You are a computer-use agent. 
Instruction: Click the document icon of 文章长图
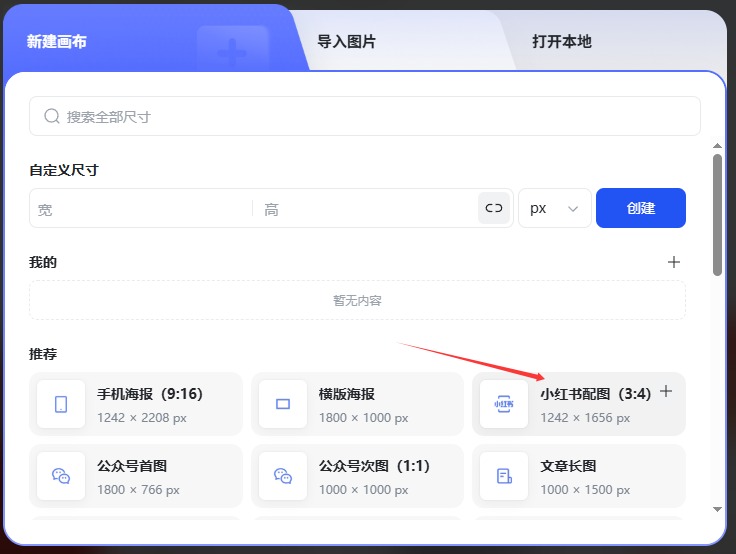point(504,476)
